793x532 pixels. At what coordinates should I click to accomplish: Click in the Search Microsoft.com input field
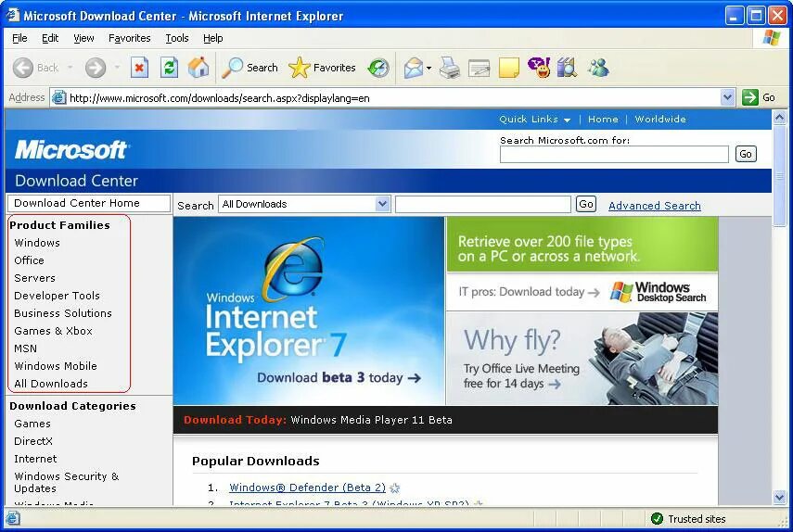coord(614,155)
